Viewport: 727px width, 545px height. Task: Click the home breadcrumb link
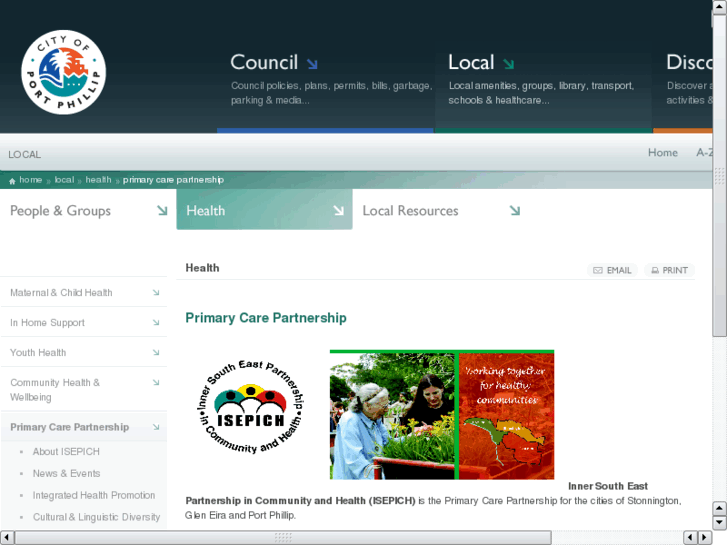pyautogui.click(x=31, y=180)
